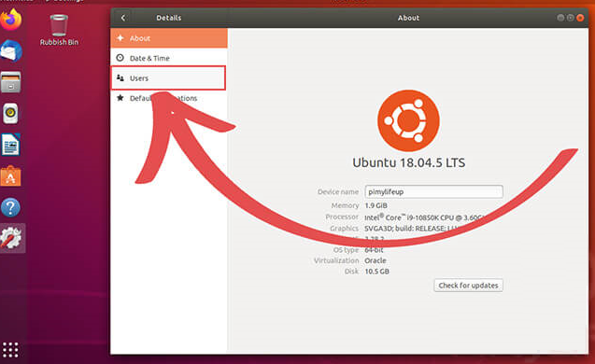Image resolution: width=595 pixels, height=364 pixels.
Task: Click the Details header title
Action: tap(169, 18)
